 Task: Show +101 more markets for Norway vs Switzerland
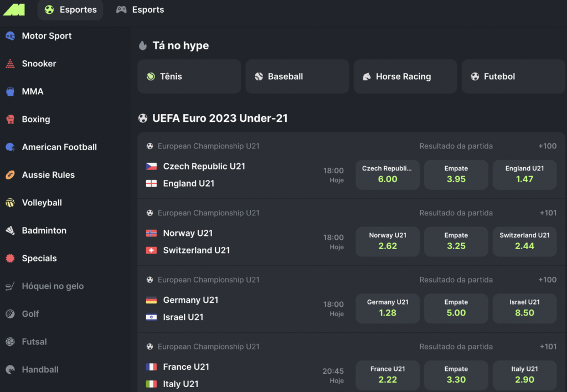(547, 213)
